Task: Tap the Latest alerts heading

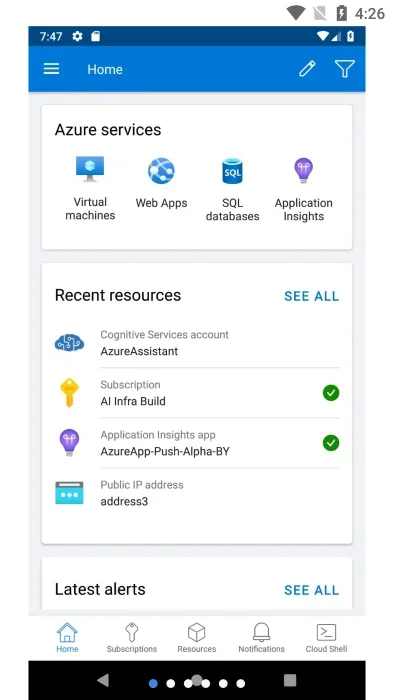Action: [100, 589]
